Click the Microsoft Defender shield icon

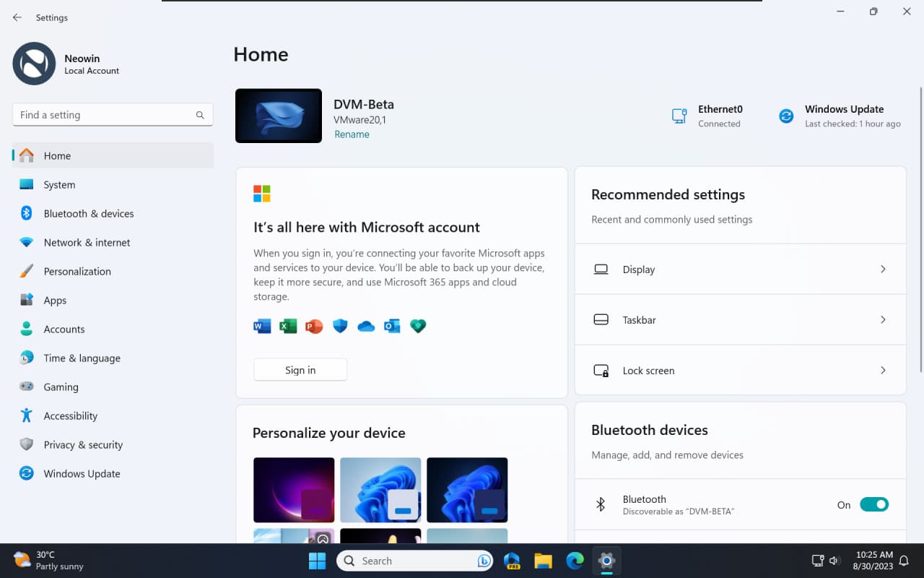point(339,326)
